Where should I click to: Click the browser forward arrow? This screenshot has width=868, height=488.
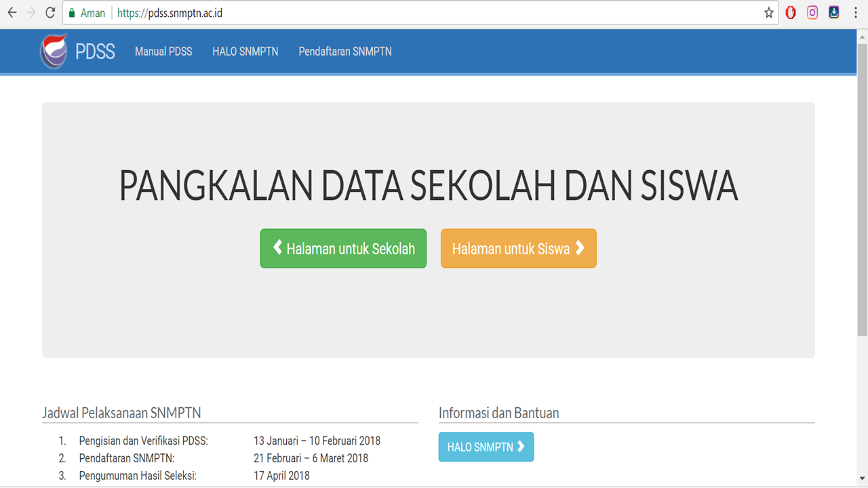pos(31,13)
